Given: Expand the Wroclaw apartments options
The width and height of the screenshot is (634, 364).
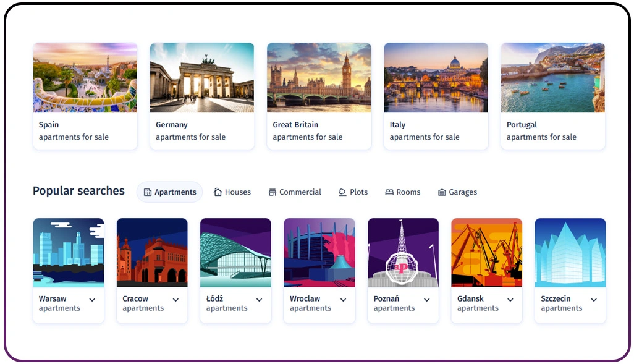Looking at the screenshot, I should point(343,300).
